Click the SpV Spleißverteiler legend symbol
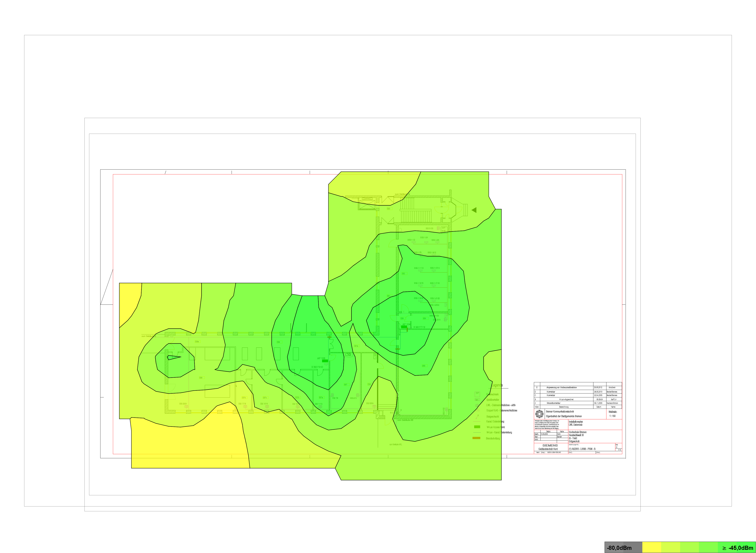Image resolution: width=756 pixels, height=553 pixels. pos(477,400)
